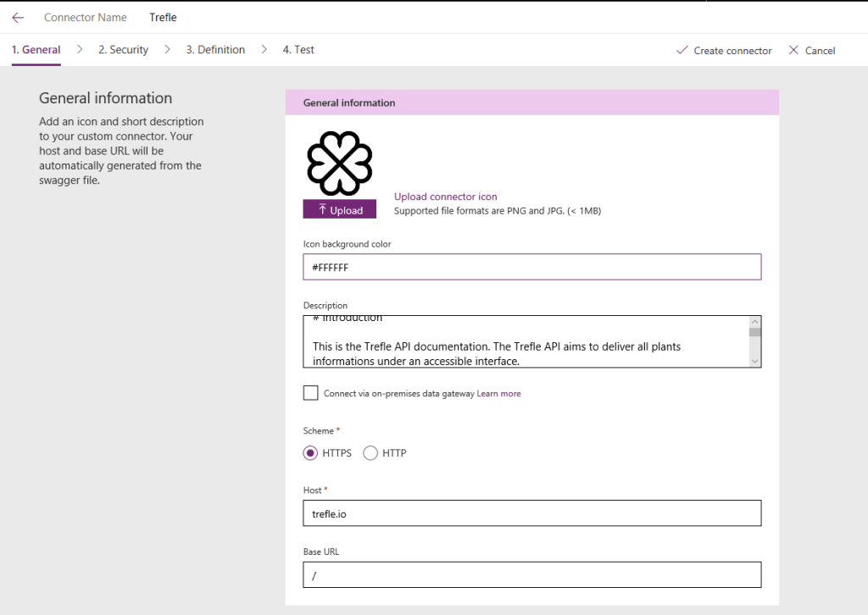Click the Host input field

(x=531, y=512)
